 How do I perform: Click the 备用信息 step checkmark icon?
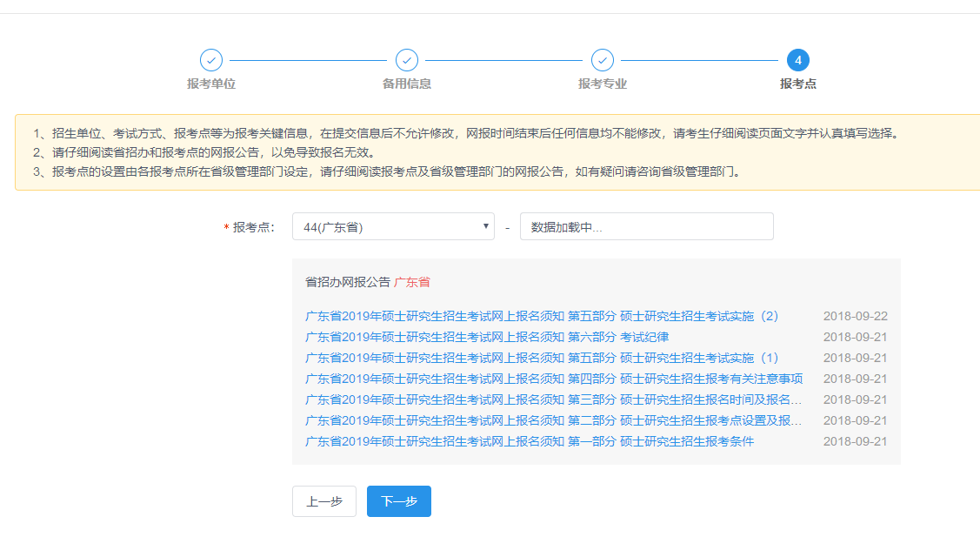[x=407, y=60]
